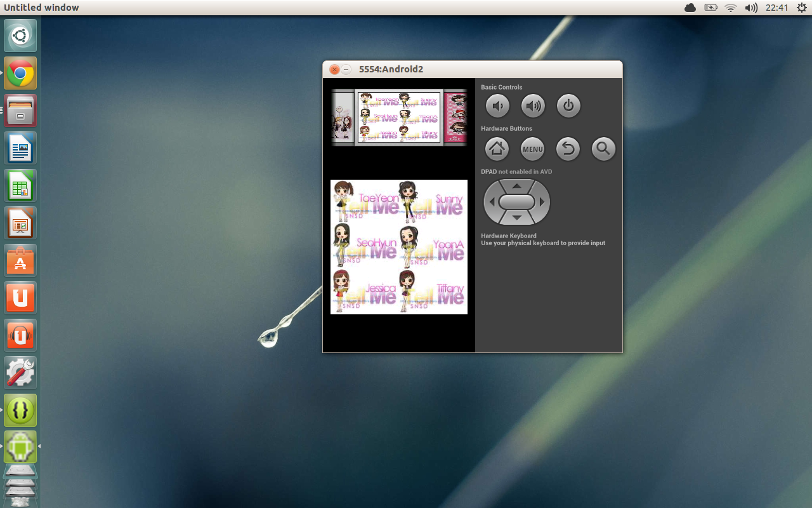Click "Use your physical keyboard to provide input" text

543,243
